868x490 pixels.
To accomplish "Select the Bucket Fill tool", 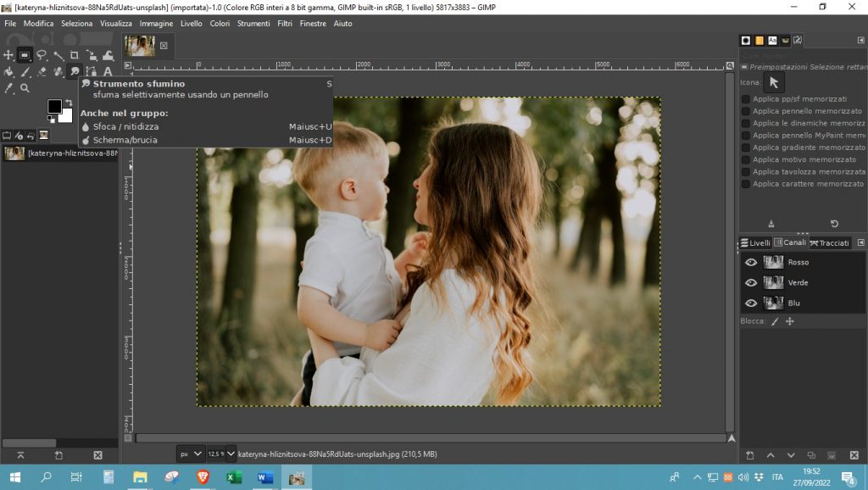I will pos(9,70).
